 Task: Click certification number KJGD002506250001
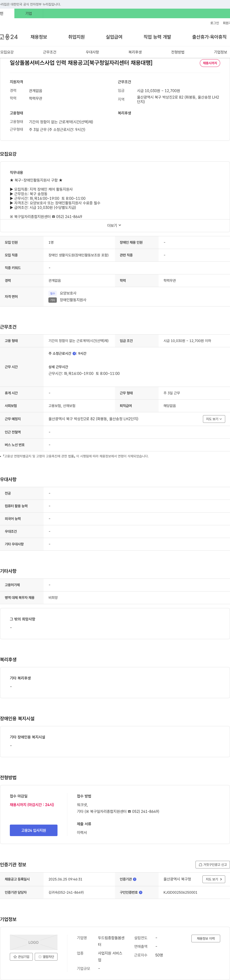pos(180,892)
